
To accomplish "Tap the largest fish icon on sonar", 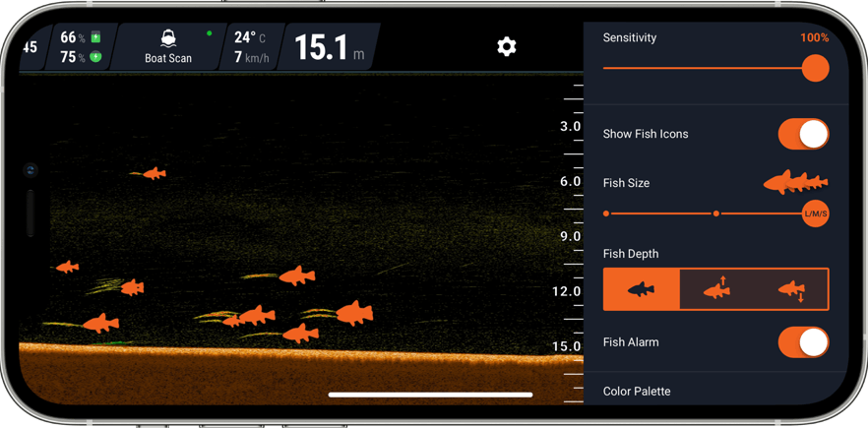I will 354,313.
